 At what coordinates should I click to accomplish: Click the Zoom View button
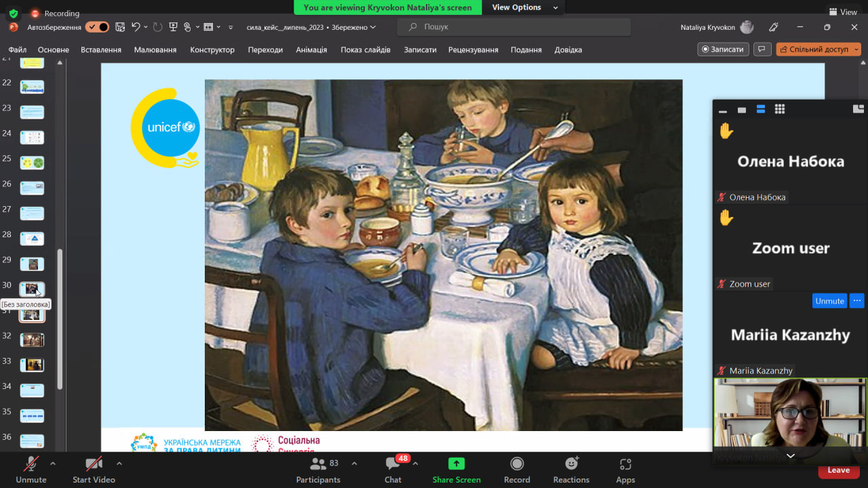(x=843, y=12)
